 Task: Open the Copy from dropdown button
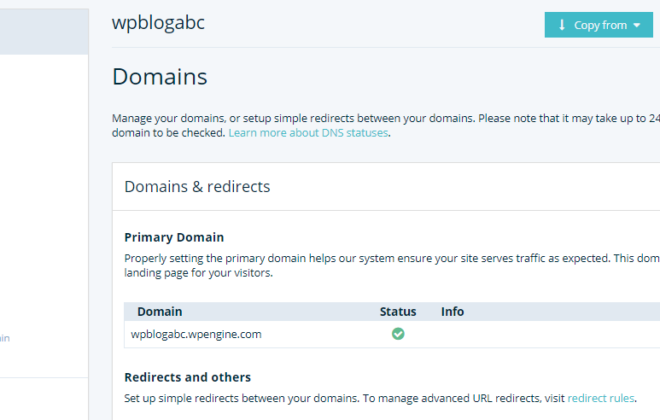coord(599,25)
